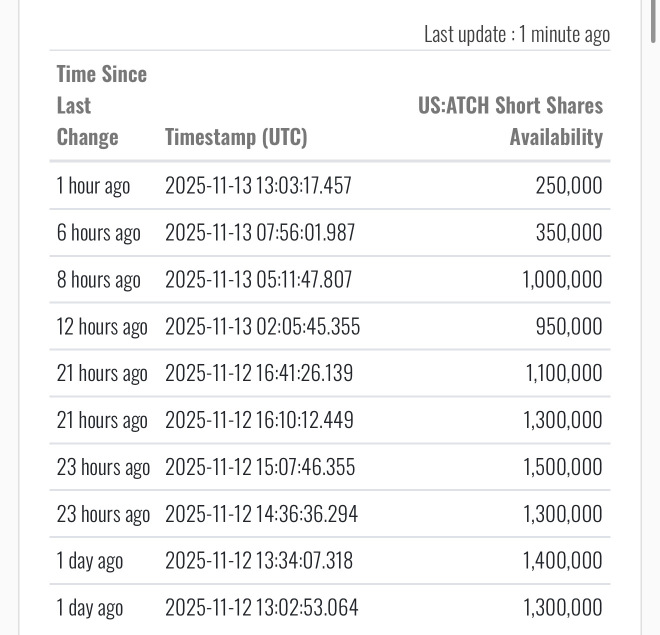Click timestamp 2025-11-13 07:56:01.987
The height and width of the screenshot is (635, 660).
[x=259, y=233]
